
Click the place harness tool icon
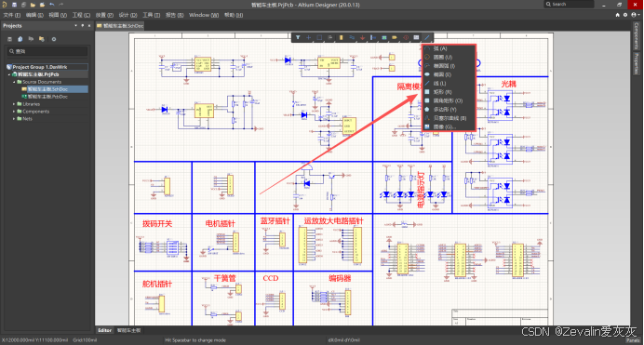pyautogui.click(x=373, y=38)
